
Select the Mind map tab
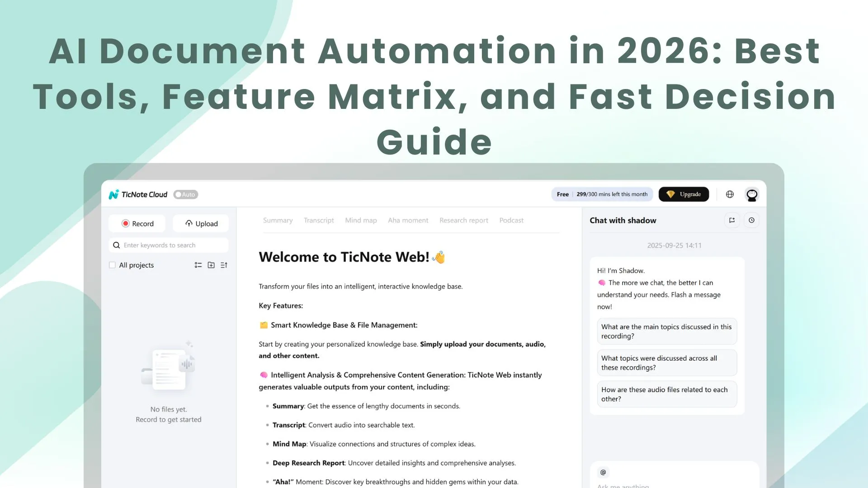(361, 220)
